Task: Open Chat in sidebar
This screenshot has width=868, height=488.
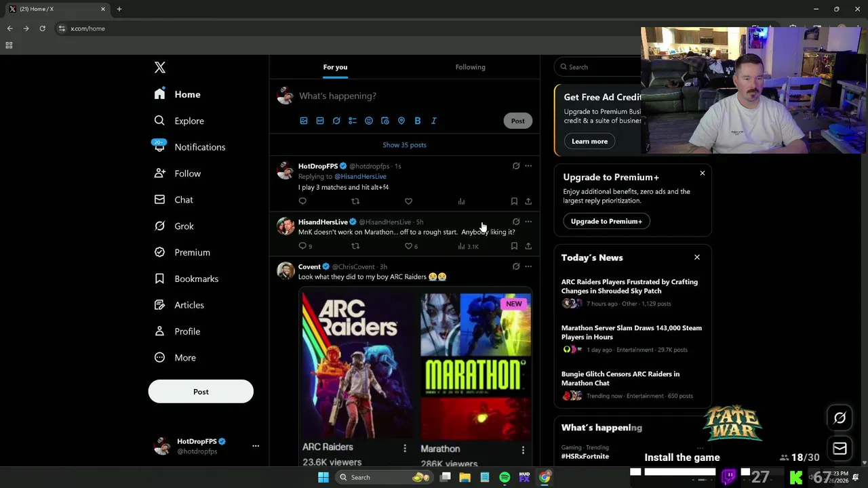Action: [x=174, y=200]
